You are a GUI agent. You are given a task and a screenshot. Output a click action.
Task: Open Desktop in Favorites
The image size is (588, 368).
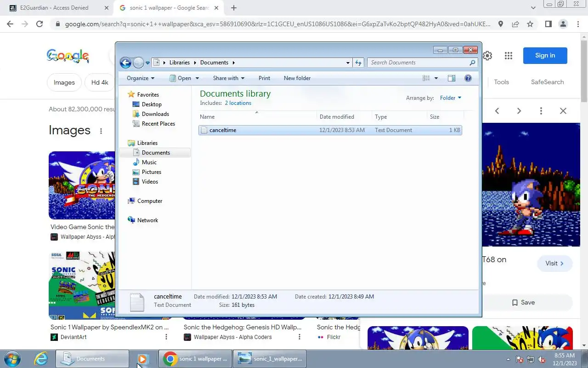pyautogui.click(x=152, y=104)
